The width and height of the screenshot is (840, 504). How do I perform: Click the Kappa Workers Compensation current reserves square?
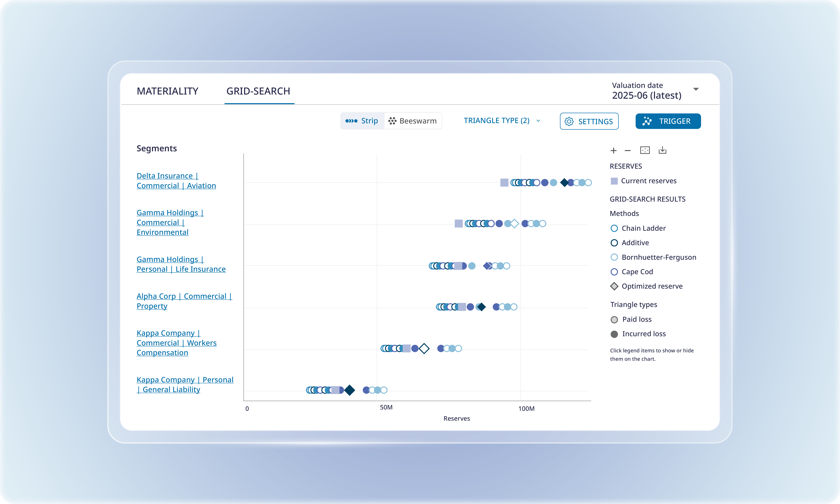coord(406,348)
